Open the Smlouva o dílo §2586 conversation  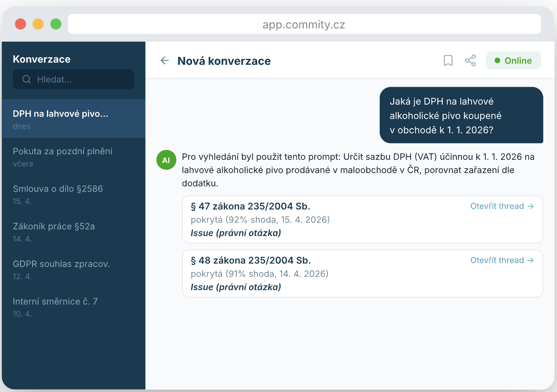(x=74, y=194)
